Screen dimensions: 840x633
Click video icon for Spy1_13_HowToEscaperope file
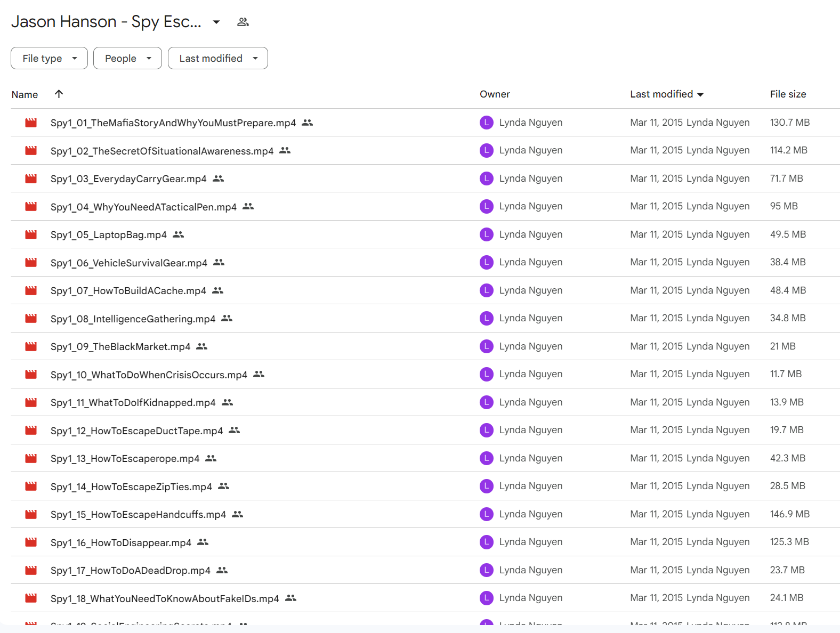pos(31,459)
